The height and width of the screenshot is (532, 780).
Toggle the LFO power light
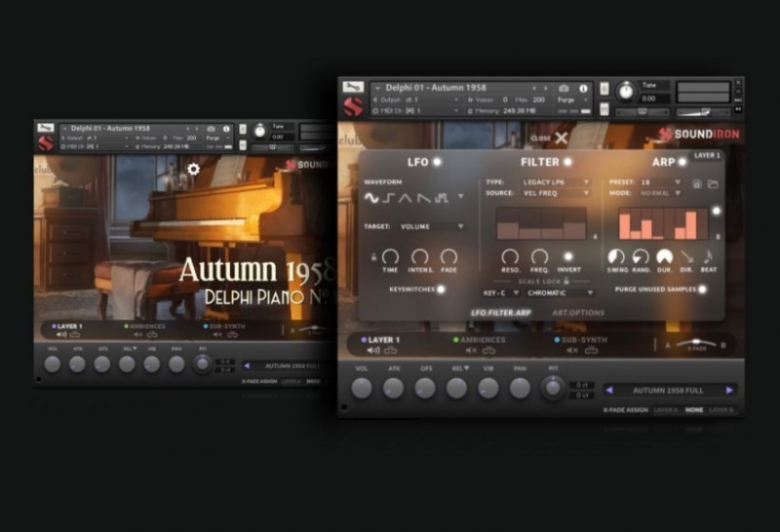point(437,162)
